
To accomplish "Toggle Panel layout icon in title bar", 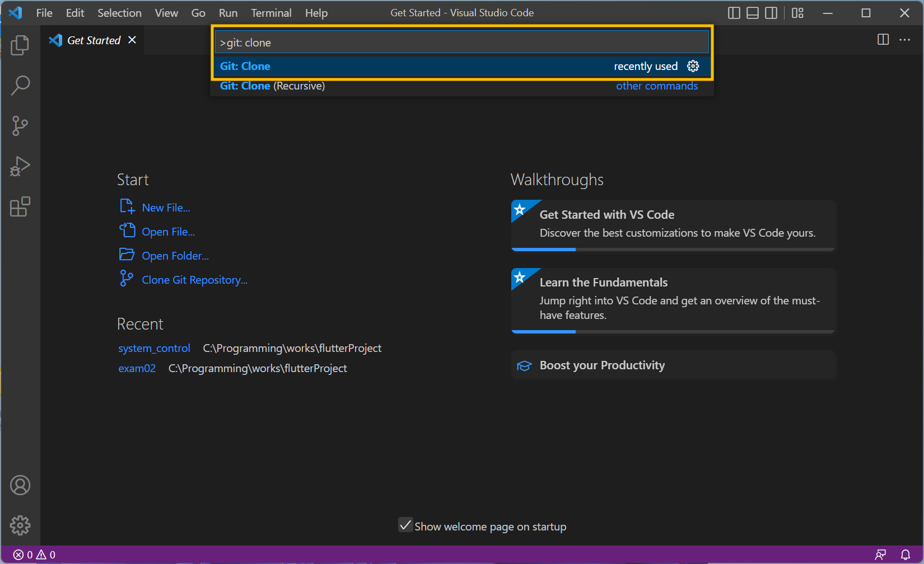I will (x=753, y=13).
